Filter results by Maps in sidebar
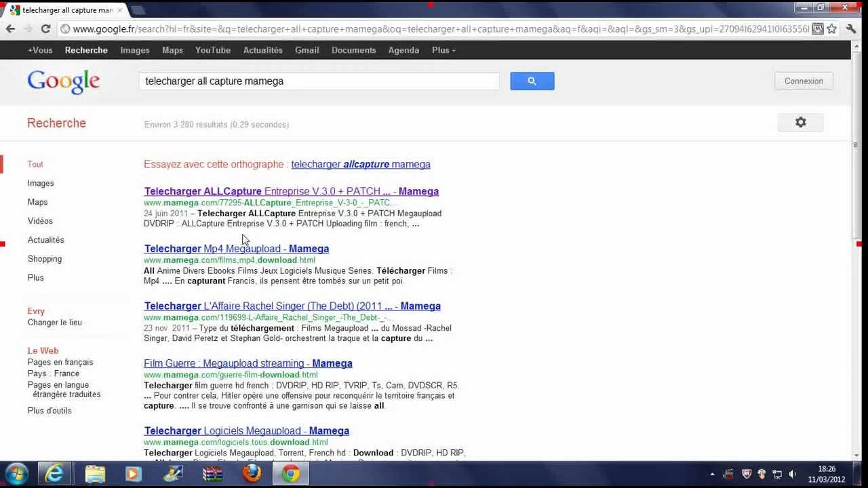The width and height of the screenshot is (868, 488). point(37,202)
